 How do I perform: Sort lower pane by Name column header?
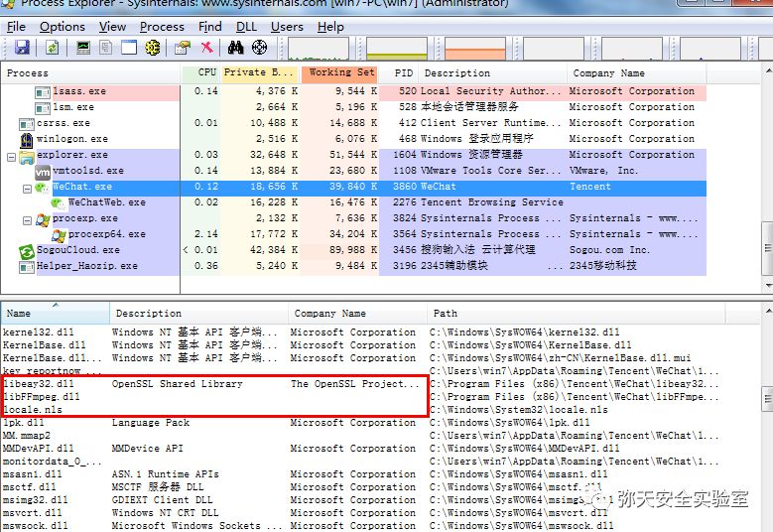click(x=56, y=313)
